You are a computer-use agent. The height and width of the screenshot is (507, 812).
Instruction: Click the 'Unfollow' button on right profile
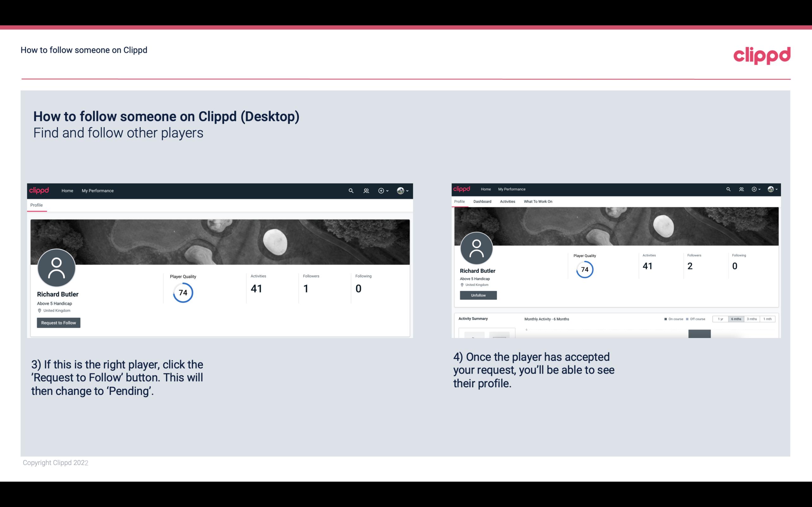(477, 295)
